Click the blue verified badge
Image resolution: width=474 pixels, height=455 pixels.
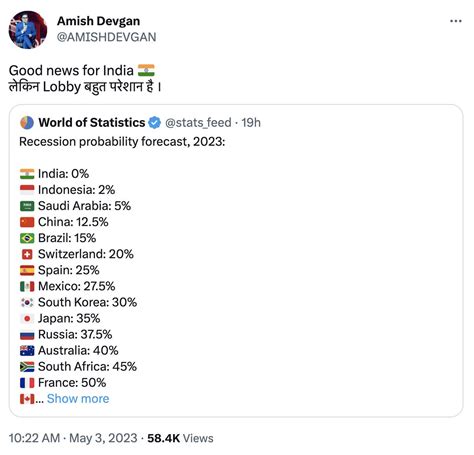coord(154,123)
